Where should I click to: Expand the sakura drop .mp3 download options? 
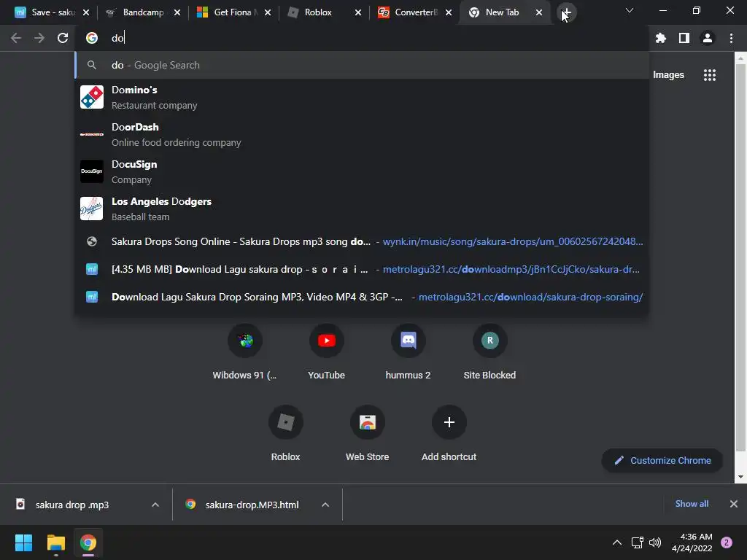(x=155, y=505)
